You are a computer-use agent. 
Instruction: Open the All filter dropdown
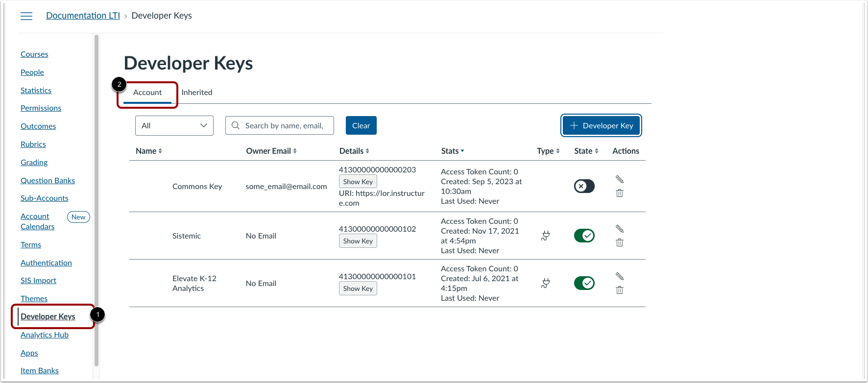(x=174, y=125)
